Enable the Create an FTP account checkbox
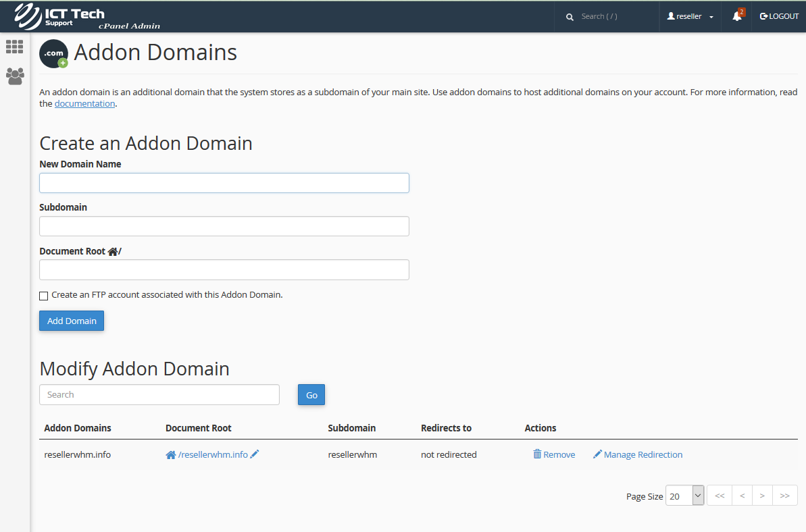 pos(44,296)
